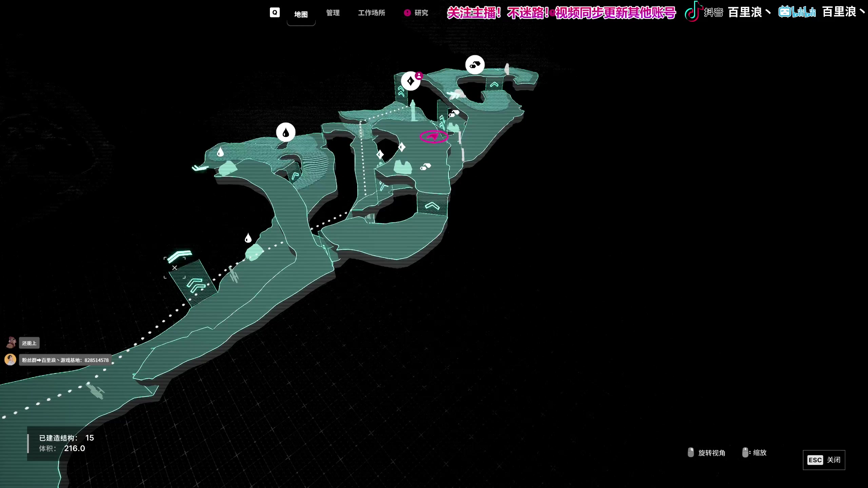Screen dimensions: 868x488
Task: Click the 已建造结构: 15 readout
Action: [x=66, y=438]
